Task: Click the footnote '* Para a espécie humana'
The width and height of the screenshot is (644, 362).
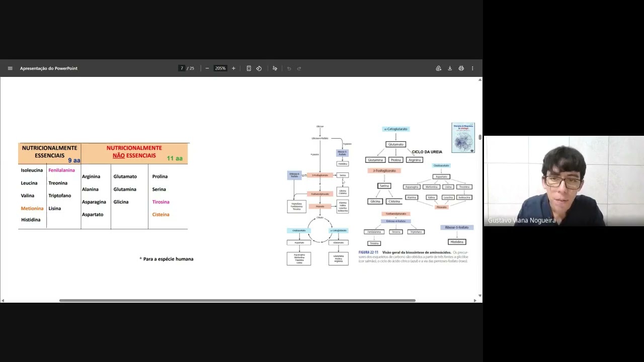Action: point(167,259)
